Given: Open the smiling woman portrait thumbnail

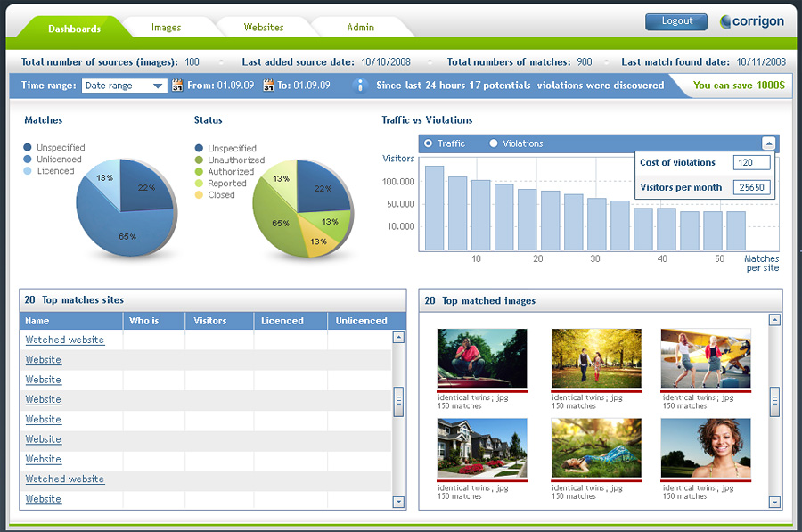Looking at the screenshot, I should 705,449.
